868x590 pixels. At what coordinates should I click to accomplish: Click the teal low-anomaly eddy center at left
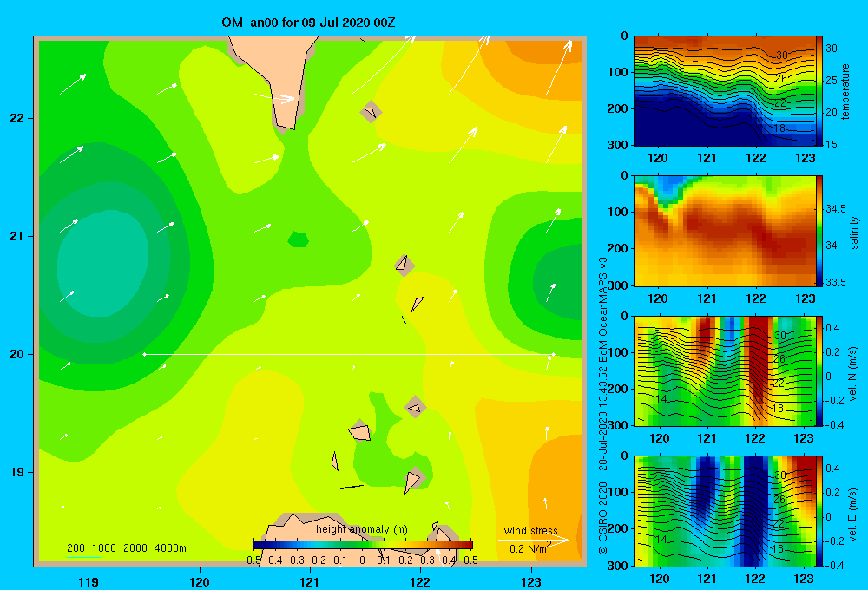pos(102,264)
